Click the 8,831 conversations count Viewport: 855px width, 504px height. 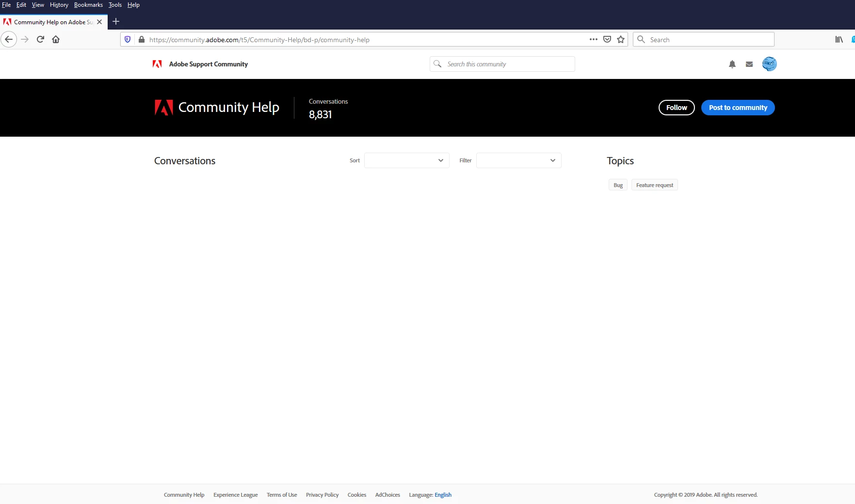click(320, 114)
